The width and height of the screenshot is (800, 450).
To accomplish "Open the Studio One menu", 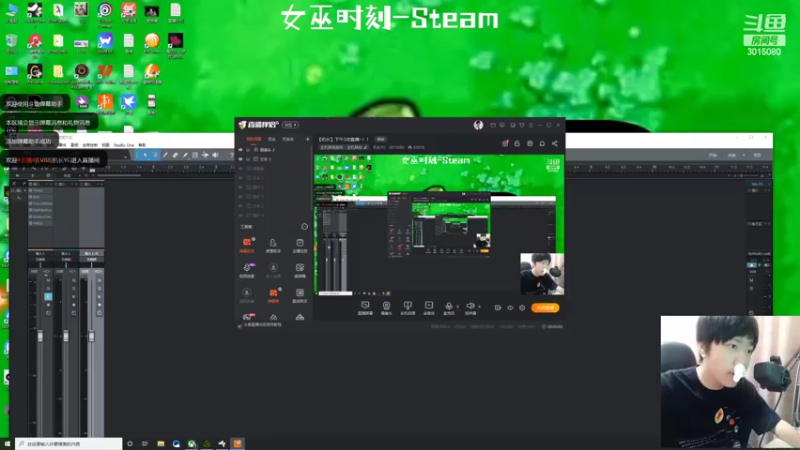I will (123, 145).
